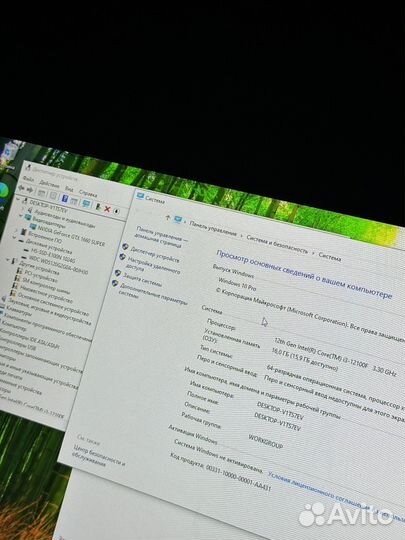Open Действие menu in Device Manager
This screenshot has height=540, width=405.
(x=49, y=184)
